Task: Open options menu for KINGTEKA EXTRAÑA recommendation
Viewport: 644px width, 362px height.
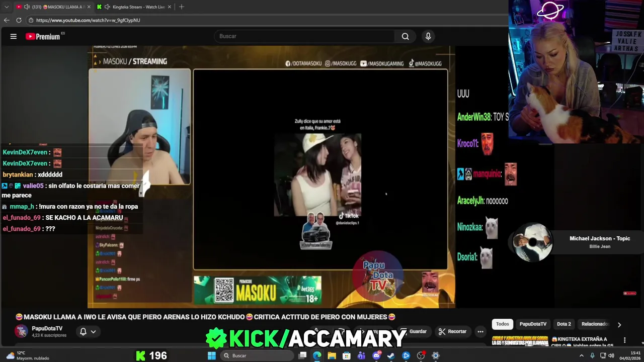Action: click(624, 340)
